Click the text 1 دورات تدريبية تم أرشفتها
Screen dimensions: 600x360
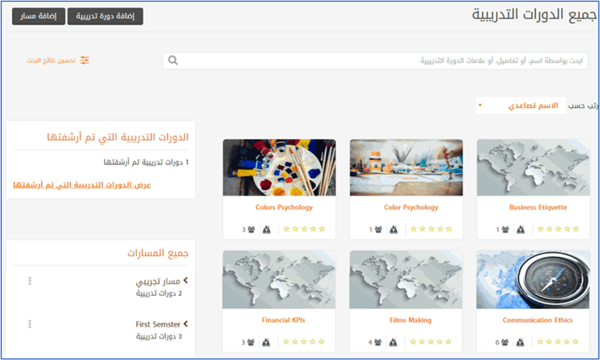(x=146, y=162)
